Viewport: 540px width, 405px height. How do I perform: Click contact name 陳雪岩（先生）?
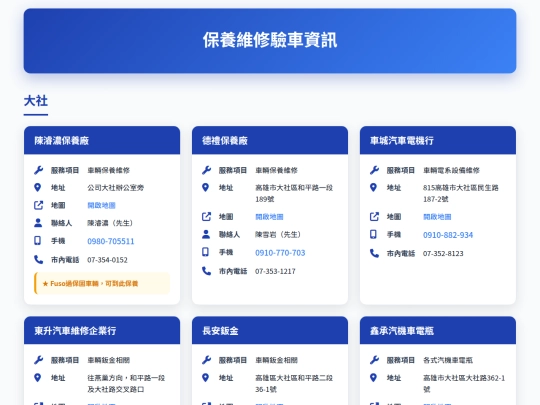point(278,235)
